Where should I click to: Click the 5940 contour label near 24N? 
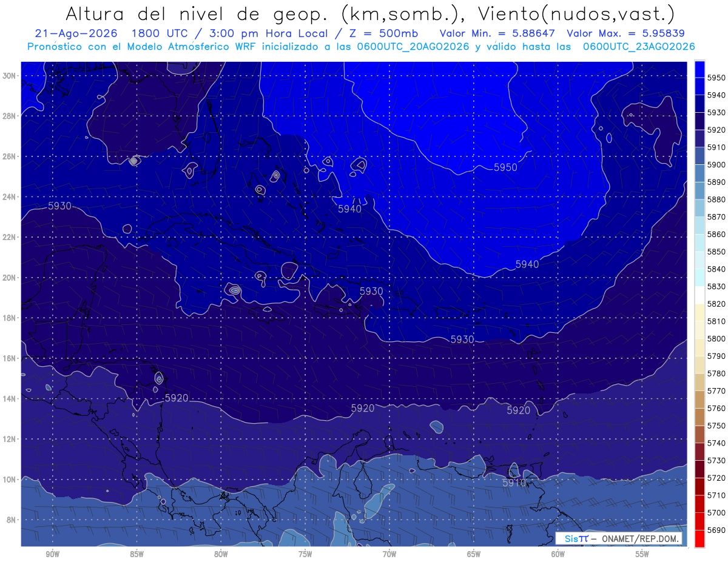349,209
